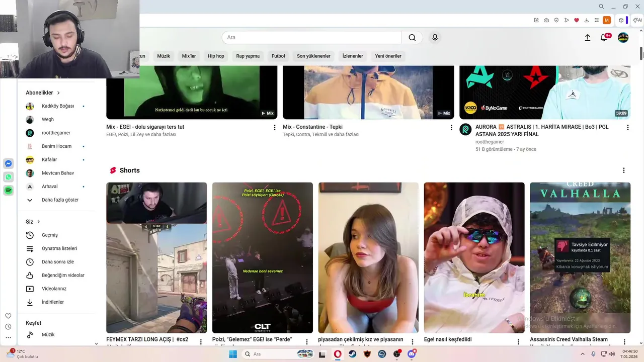This screenshot has height=362, width=644.
Task: Open options for Ege! nasıl keşfedildi short
Action: [518, 342]
